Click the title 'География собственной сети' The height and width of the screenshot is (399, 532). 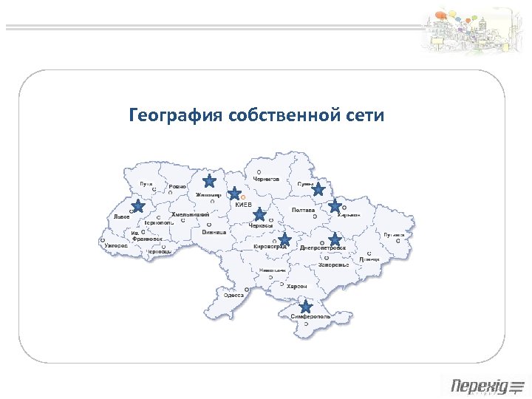click(256, 115)
